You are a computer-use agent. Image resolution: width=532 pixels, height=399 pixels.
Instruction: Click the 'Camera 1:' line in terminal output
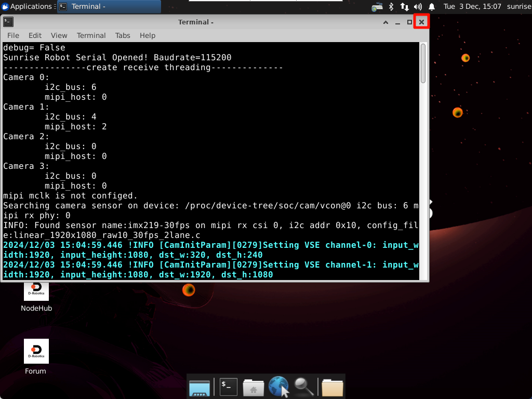pyautogui.click(x=26, y=107)
